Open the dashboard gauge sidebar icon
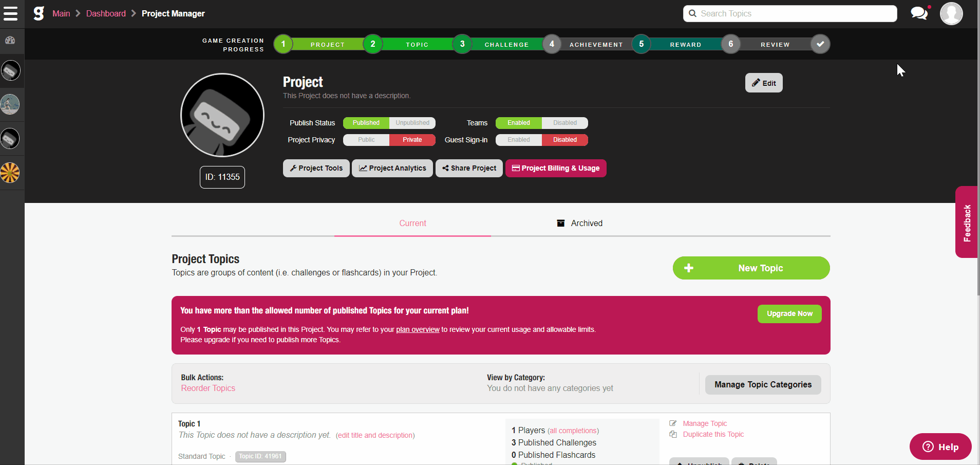The width and height of the screenshot is (980, 465). pyautogui.click(x=10, y=40)
